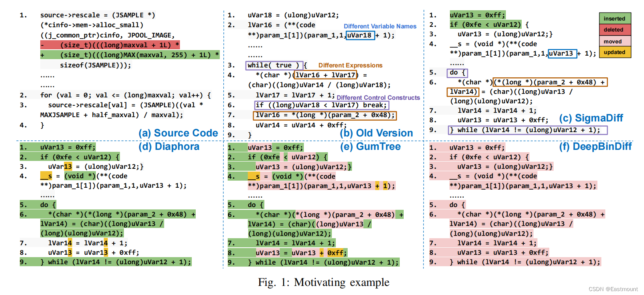
Task: Select the "(c) SigmaDiff" panel title
Action: point(591,118)
